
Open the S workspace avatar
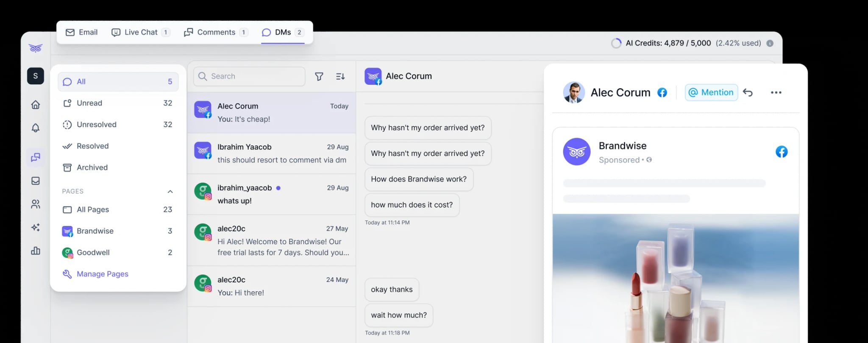(36, 76)
